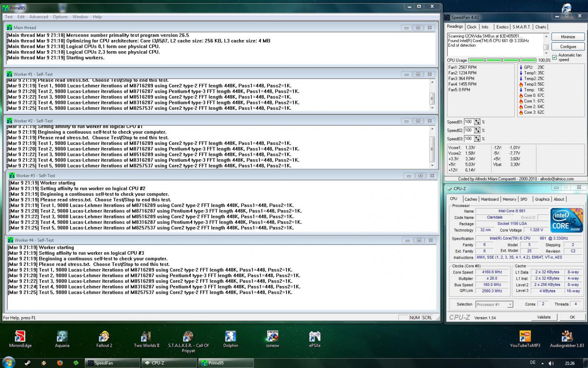Switch to SpeedFan Clock tab

click(x=472, y=27)
